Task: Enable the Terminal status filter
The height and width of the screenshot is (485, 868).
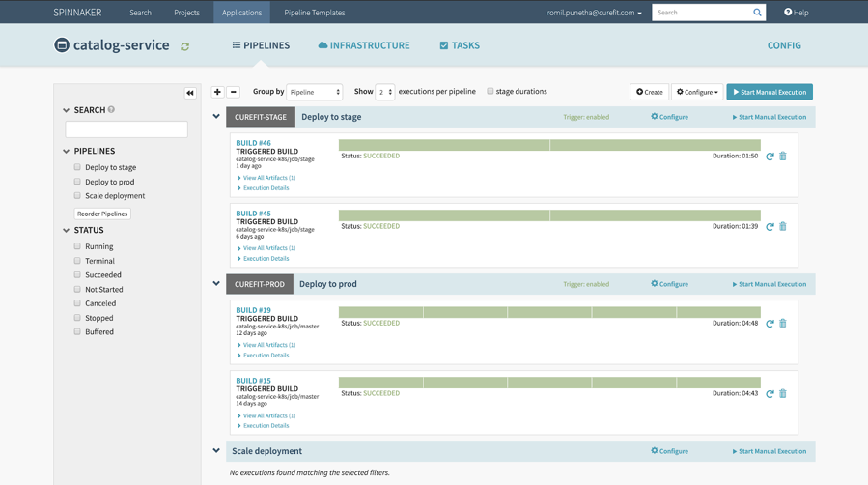Action: pyautogui.click(x=77, y=261)
